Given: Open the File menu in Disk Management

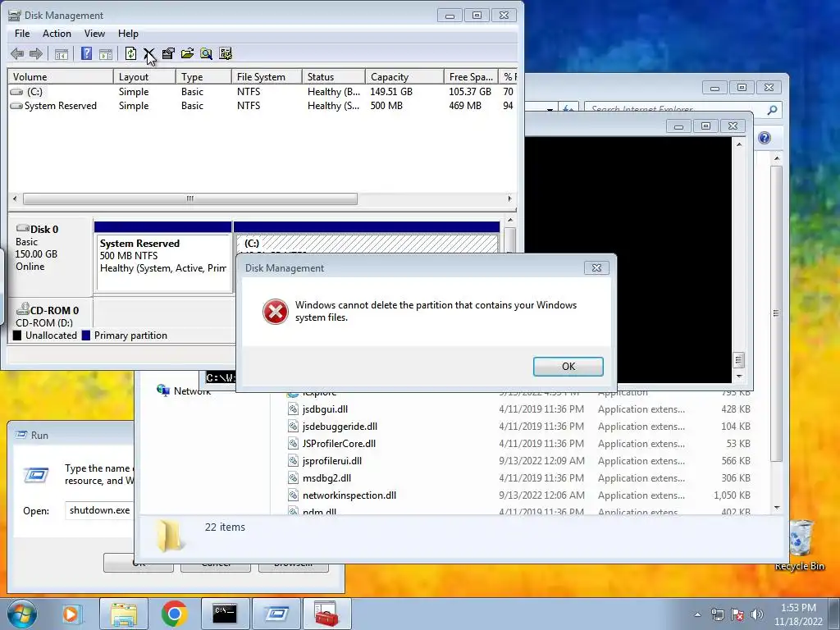Looking at the screenshot, I should point(22,33).
